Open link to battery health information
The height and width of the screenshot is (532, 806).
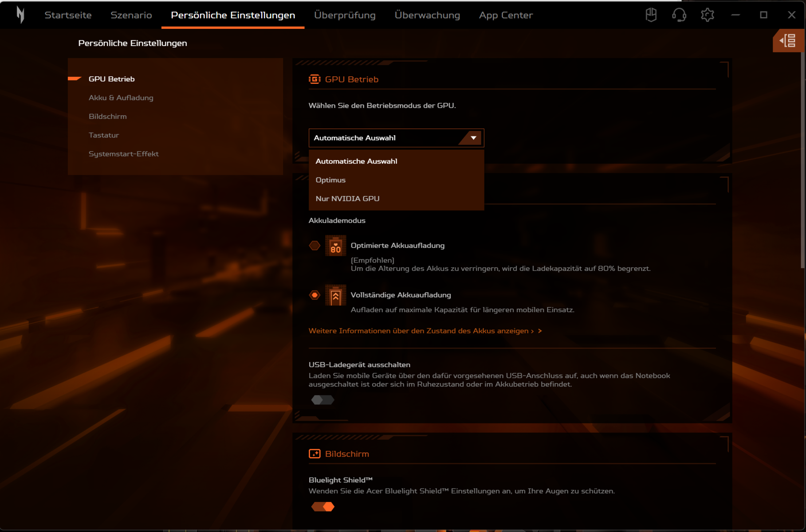click(x=425, y=331)
